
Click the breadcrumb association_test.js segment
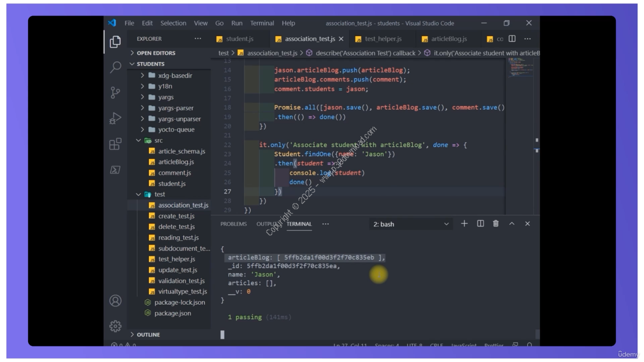(267, 53)
